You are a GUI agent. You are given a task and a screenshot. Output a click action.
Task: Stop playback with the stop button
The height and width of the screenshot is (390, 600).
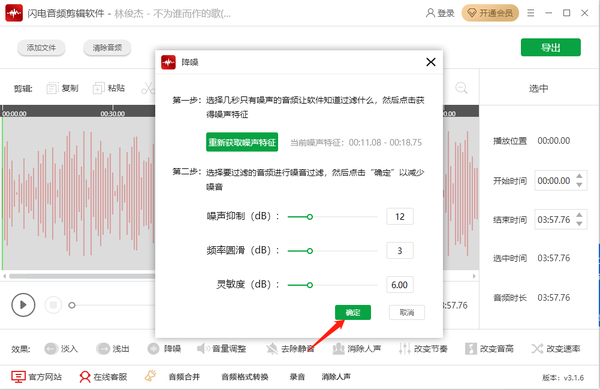tap(53, 305)
